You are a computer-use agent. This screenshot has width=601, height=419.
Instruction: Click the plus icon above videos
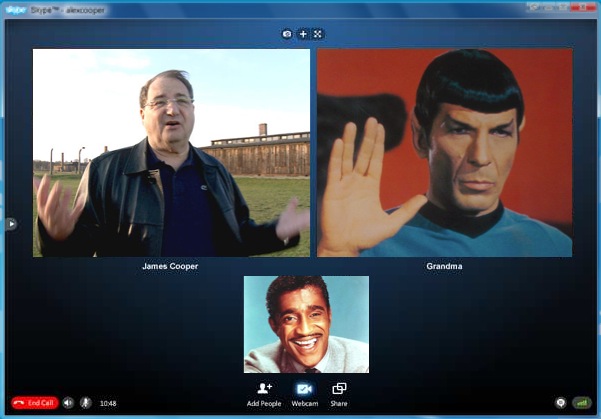coord(303,34)
